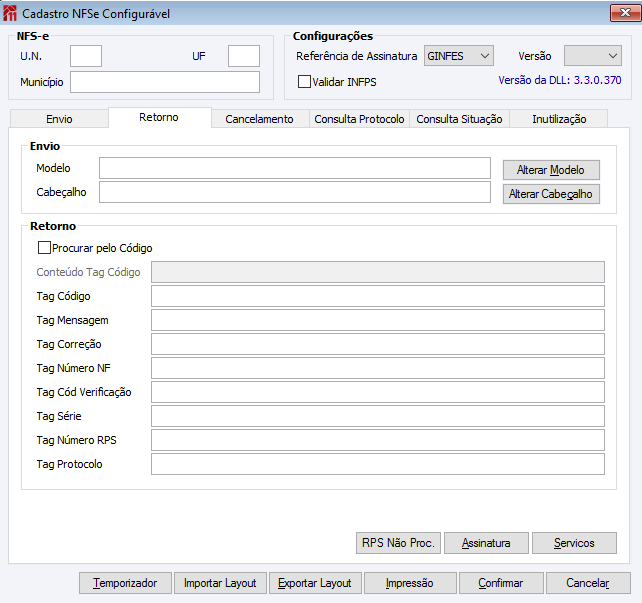The width and height of the screenshot is (642, 603).
Task: Expand the Versão combo box
Action: 593,56
